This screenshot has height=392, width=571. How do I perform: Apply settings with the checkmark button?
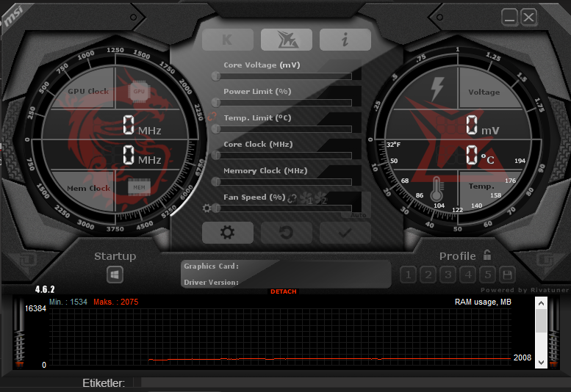point(345,233)
